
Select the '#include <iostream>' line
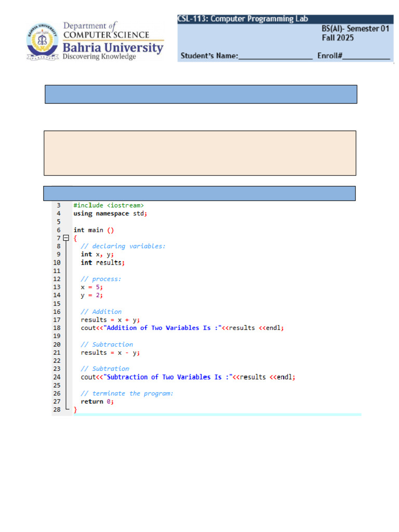(x=109, y=205)
